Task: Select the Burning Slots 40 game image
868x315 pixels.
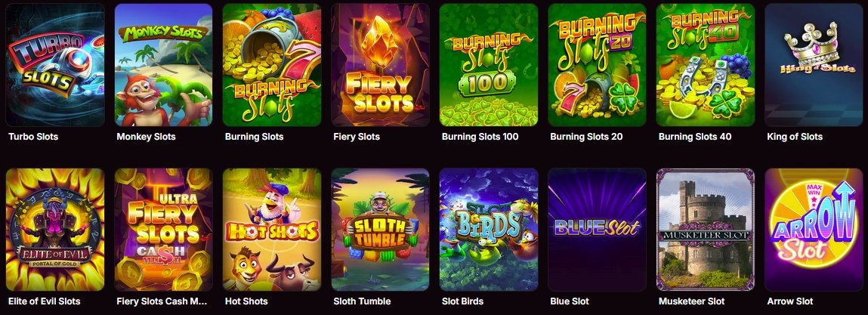Action: pos(706,65)
